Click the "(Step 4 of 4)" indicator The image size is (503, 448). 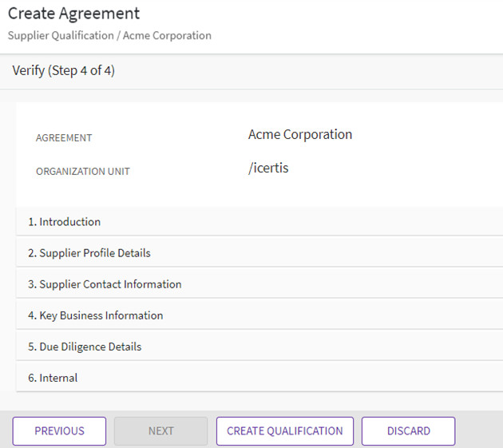81,71
